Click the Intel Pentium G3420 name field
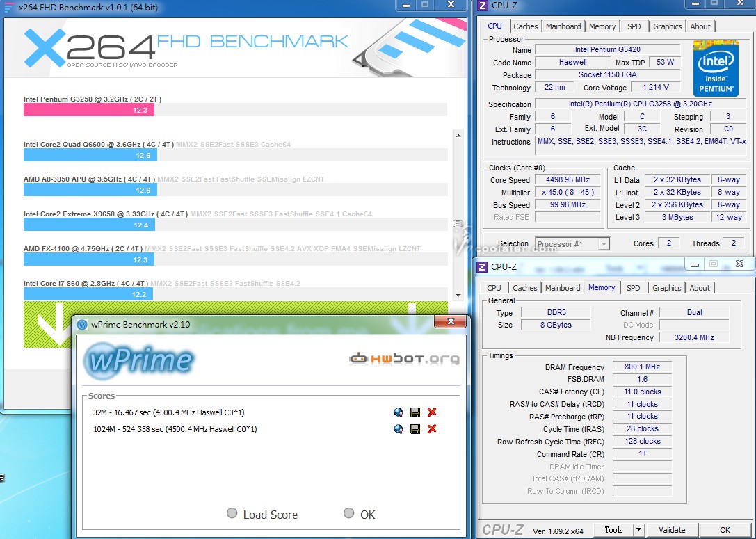The image size is (756, 539). tap(607, 49)
